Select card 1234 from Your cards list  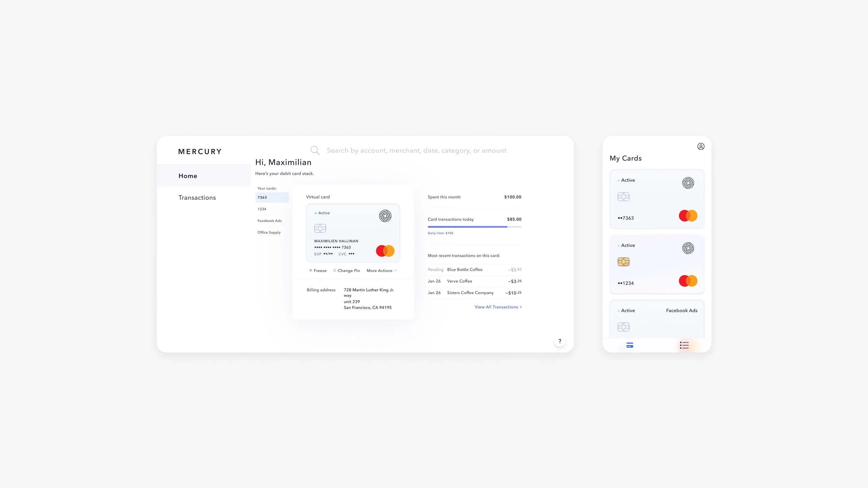(262, 209)
